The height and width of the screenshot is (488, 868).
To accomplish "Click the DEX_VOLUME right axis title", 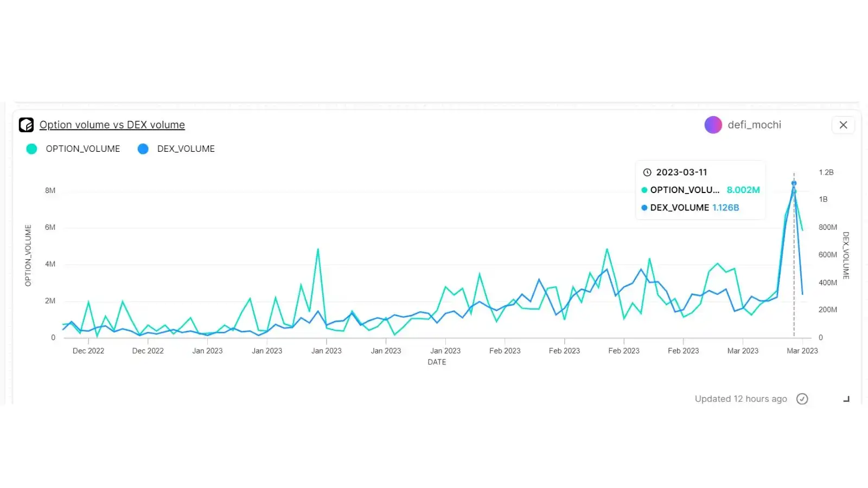I will pos(846,255).
